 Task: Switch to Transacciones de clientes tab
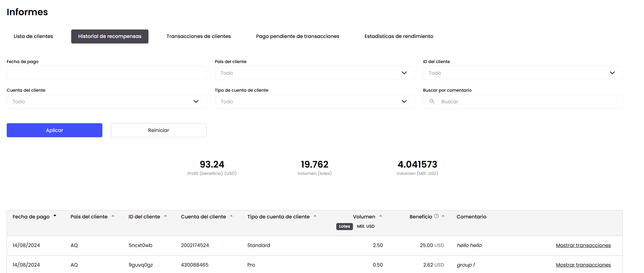pos(199,36)
